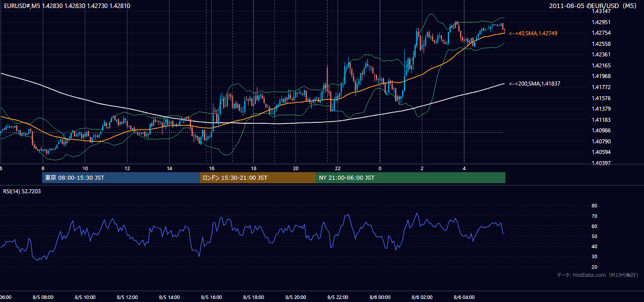This screenshot has height=302, width=644.
Task: Click price axis value 1.42754
Action: tap(601, 33)
